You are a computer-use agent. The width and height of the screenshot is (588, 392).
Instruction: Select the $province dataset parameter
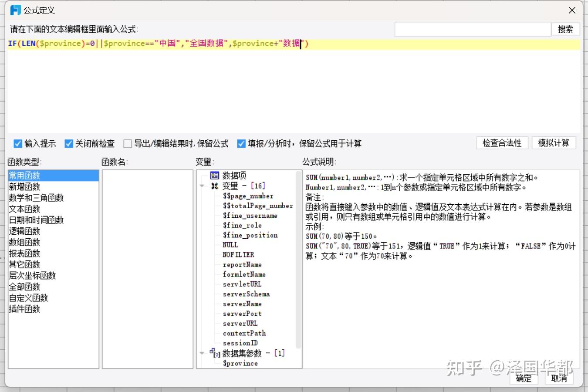(x=240, y=363)
